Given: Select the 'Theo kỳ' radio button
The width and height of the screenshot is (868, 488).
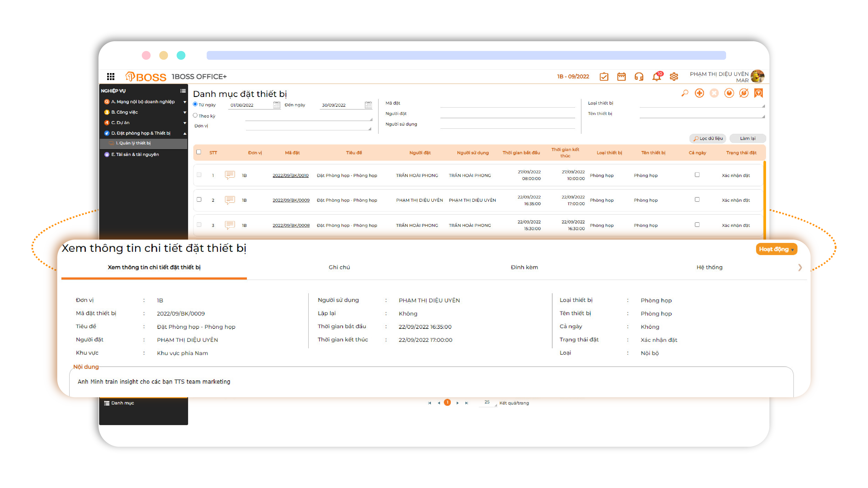Looking at the screenshot, I should tap(195, 116).
